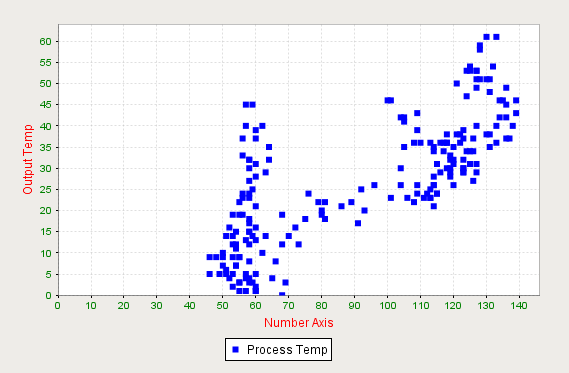
Task: Click the 5 tick label on Y axis
Action: [x=49, y=274]
